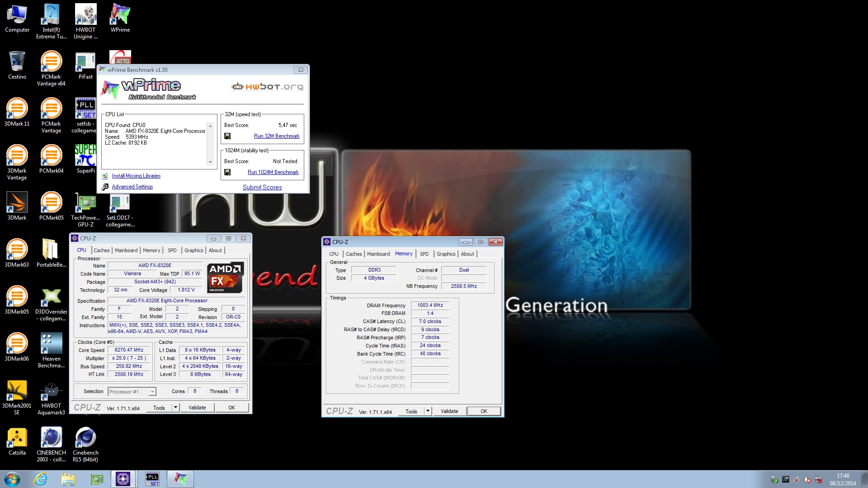Open the 3DMark 11 shortcut

click(x=17, y=113)
